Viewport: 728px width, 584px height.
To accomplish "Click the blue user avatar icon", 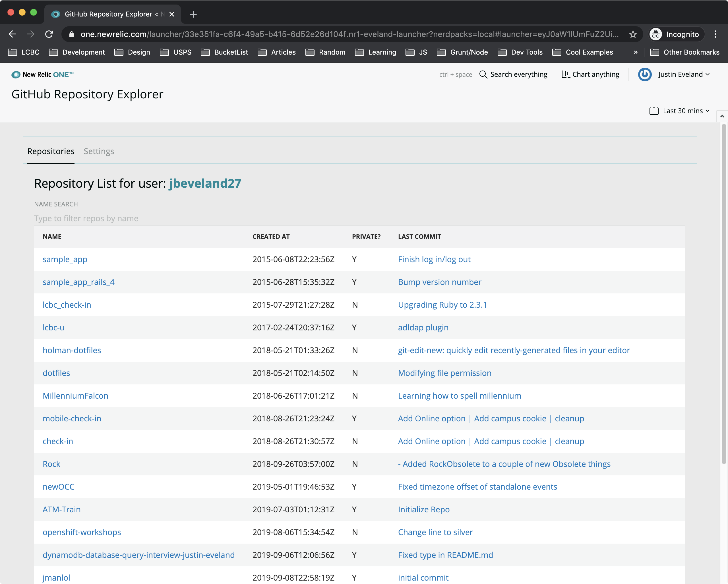I will (645, 74).
